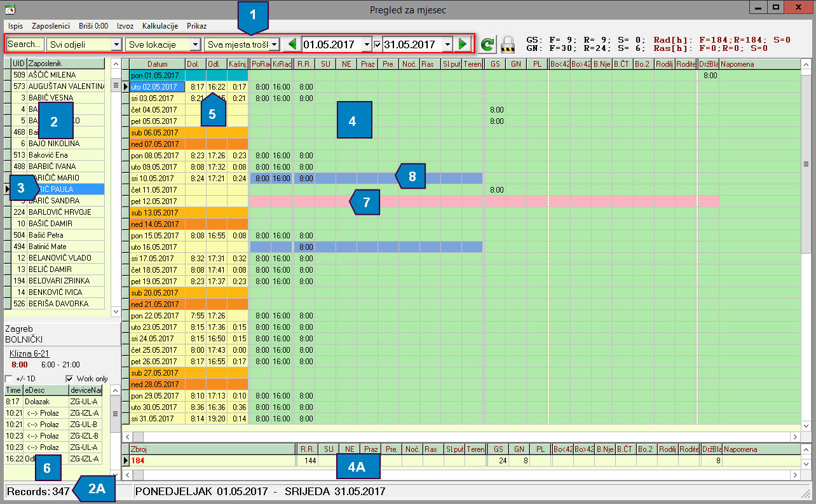The height and width of the screenshot is (504, 816).
Task: Select the sri 31.05.2017 date row
Action: [x=157, y=418]
